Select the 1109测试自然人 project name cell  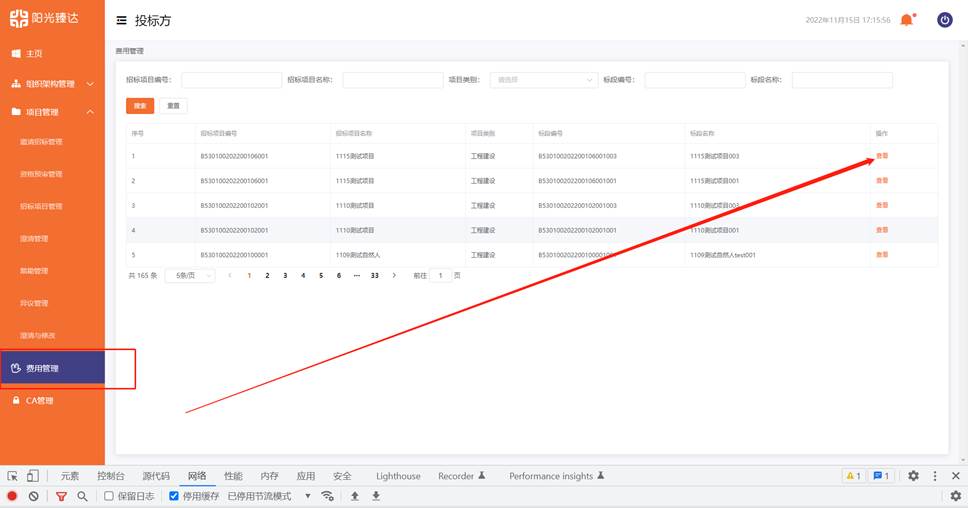click(358, 255)
